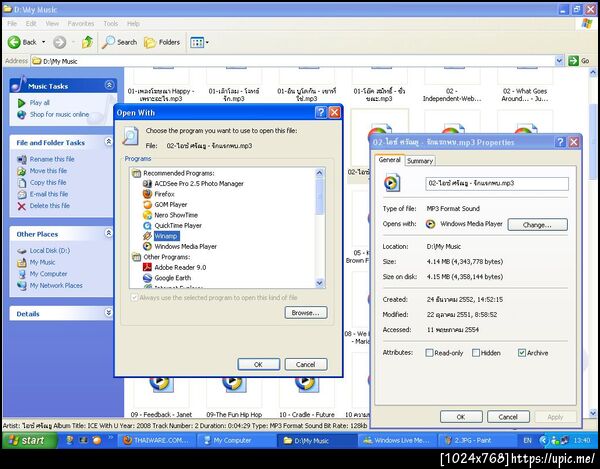Click the Address bar path field
This screenshot has width=600, height=469.
293,61
